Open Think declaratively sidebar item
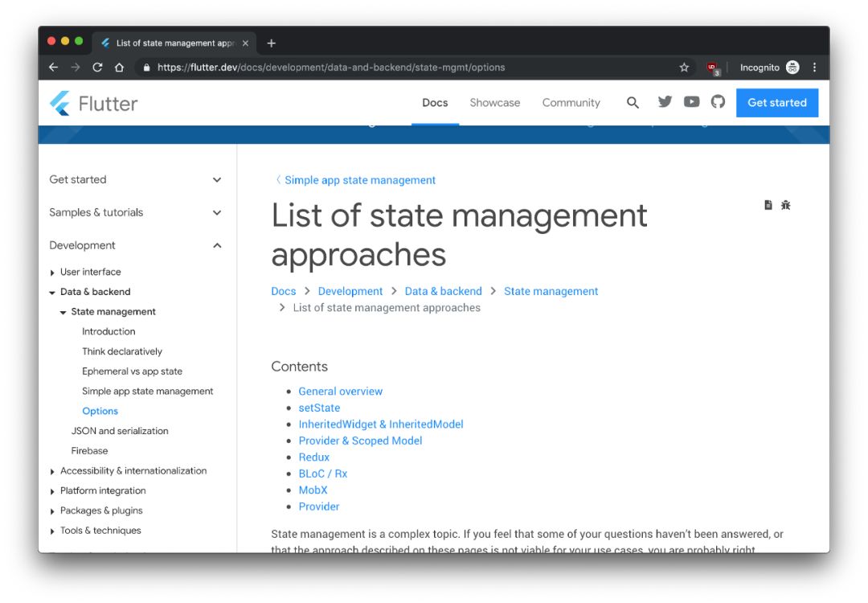Screen dimensions: 868x603 click(122, 351)
